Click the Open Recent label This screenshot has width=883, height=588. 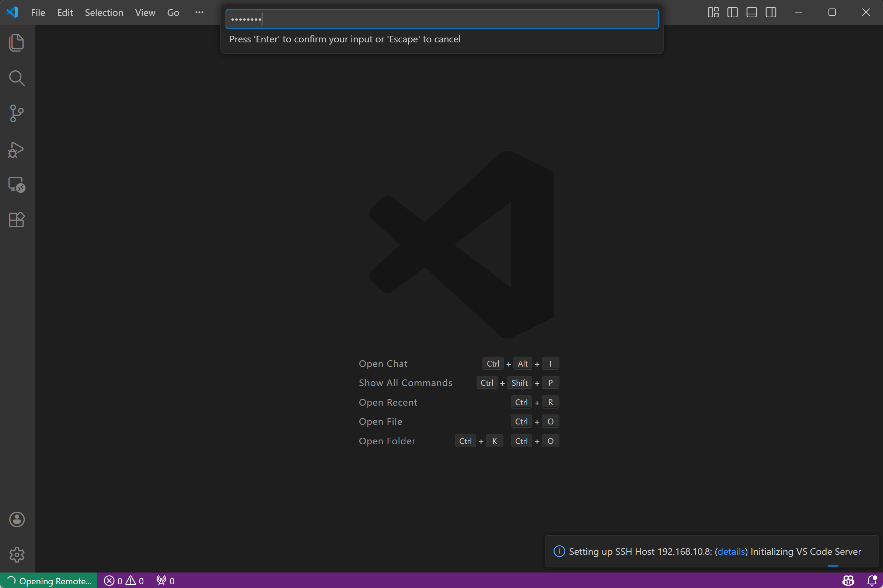click(388, 402)
